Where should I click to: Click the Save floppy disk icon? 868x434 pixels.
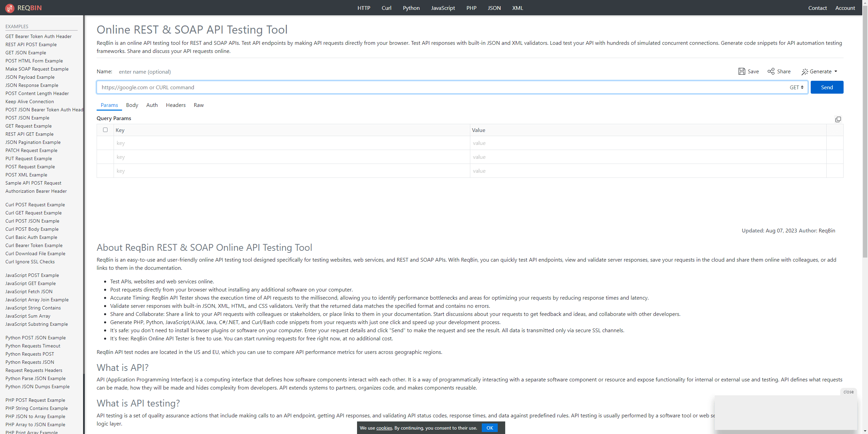pyautogui.click(x=742, y=71)
